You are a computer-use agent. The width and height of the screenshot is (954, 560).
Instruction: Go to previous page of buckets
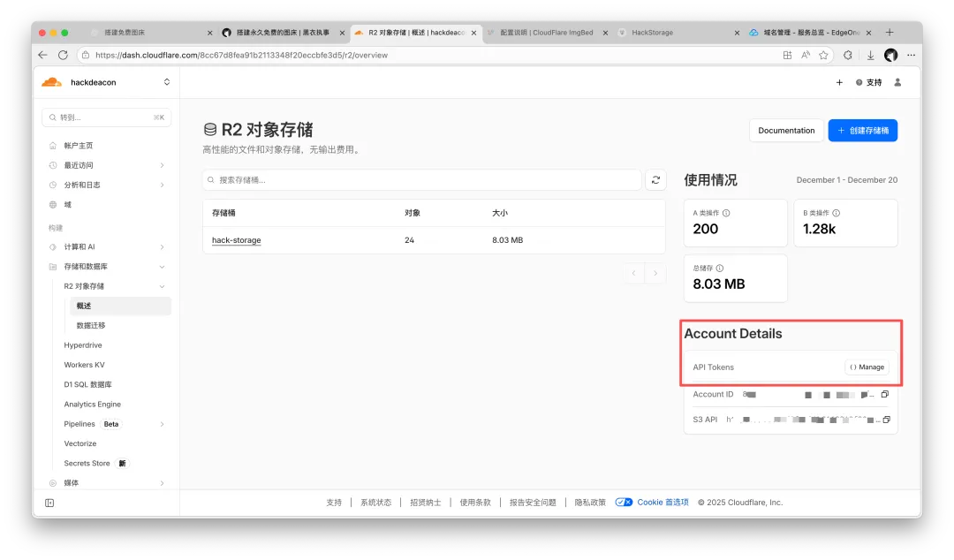click(x=634, y=273)
